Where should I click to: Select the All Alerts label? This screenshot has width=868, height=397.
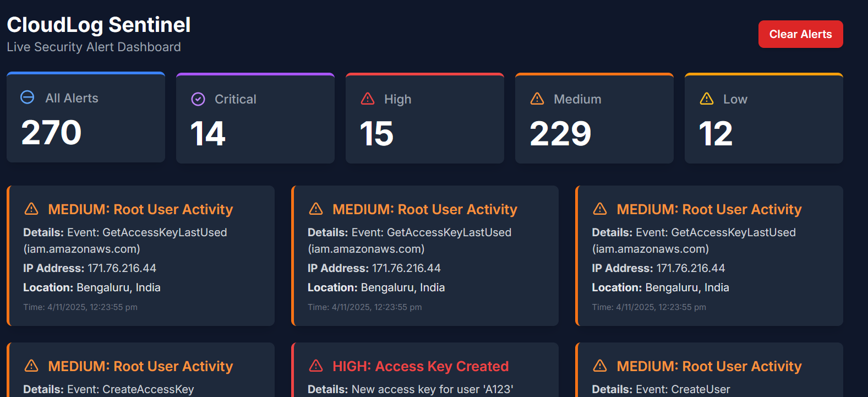(72, 98)
